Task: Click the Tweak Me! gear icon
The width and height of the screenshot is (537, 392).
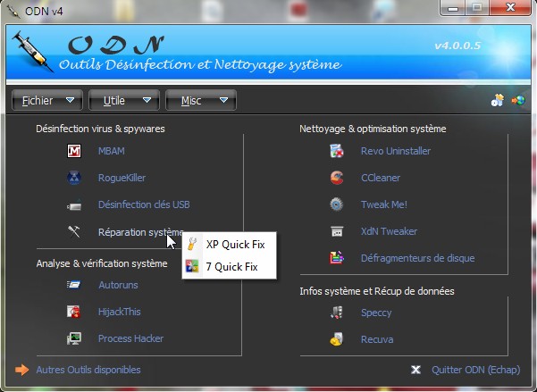Action: (x=337, y=204)
